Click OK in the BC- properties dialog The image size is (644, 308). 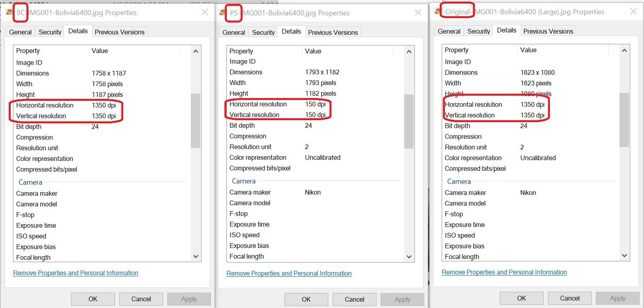point(93,299)
